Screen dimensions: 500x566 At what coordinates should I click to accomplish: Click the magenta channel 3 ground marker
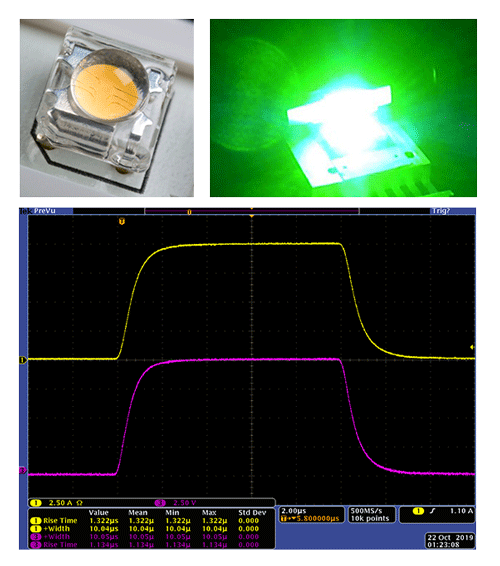pos(23,470)
